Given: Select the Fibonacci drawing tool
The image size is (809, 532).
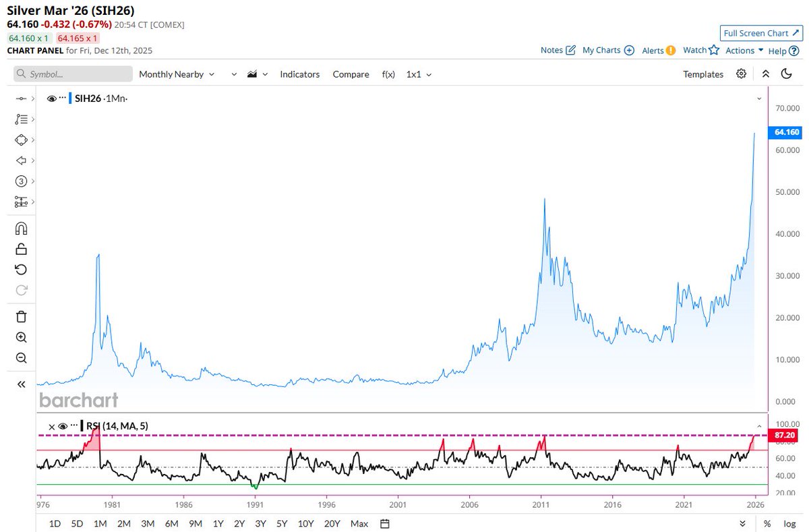Looking at the screenshot, I should (x=20, y=119).
